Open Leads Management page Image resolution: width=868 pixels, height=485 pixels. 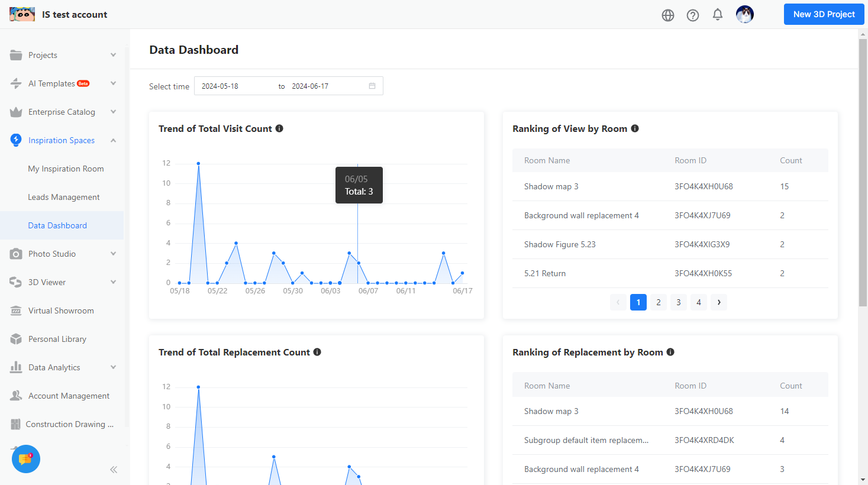[x=64, y=197]
